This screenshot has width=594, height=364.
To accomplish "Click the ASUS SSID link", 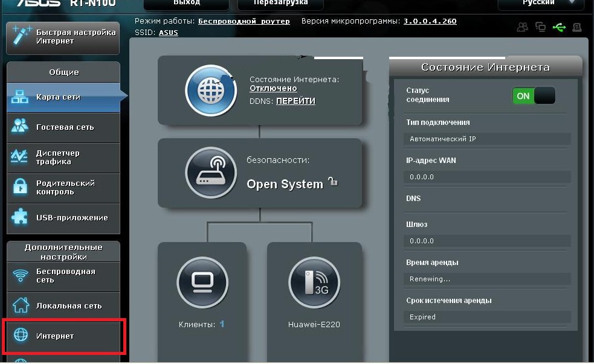I will [x=168, y=33].
